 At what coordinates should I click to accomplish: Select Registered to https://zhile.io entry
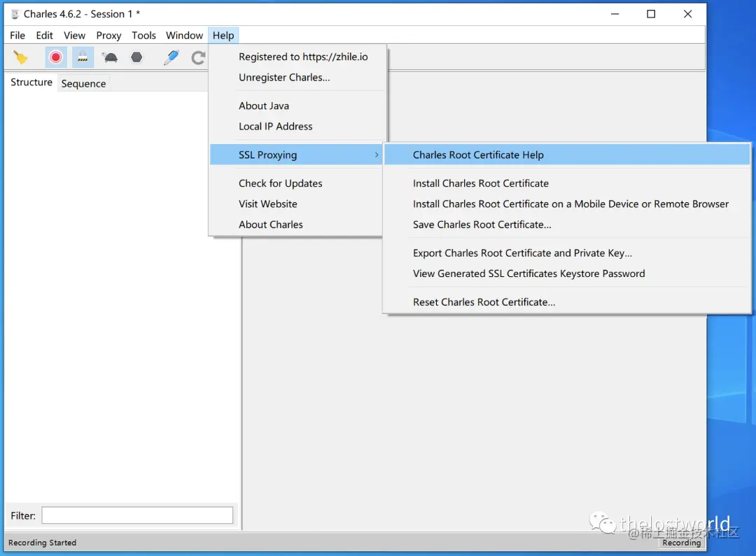tap(298, 57)
